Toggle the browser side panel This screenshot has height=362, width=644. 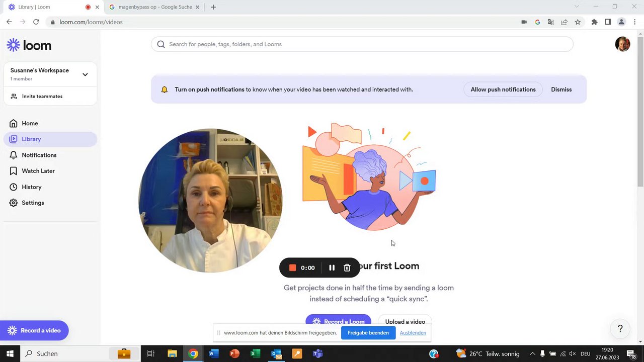tap(608, 22)
